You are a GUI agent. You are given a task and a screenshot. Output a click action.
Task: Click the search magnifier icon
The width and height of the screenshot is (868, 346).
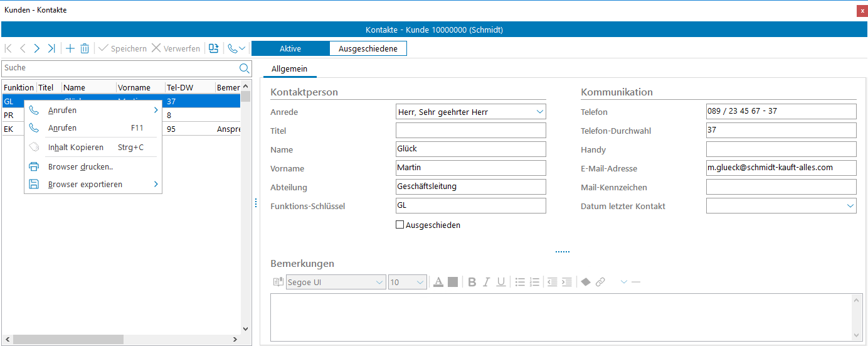244,68
